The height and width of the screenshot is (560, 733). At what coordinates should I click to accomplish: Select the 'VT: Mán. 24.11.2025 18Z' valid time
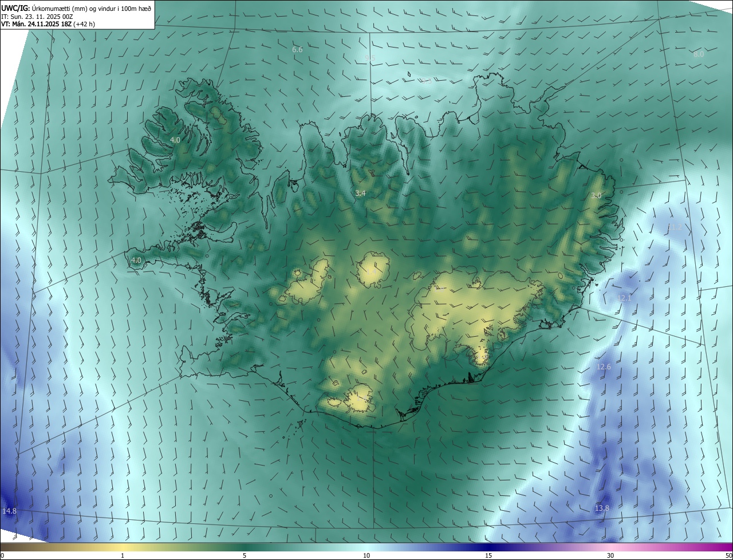(x=36, y=24)
